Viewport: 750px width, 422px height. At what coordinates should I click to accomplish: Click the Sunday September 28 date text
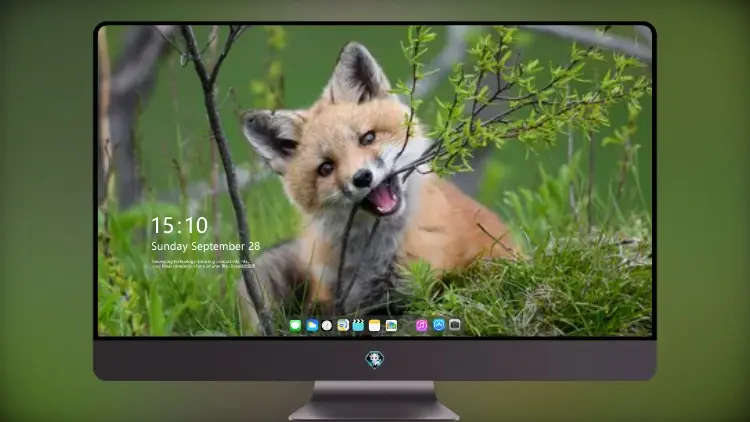[x=206, y=246]
